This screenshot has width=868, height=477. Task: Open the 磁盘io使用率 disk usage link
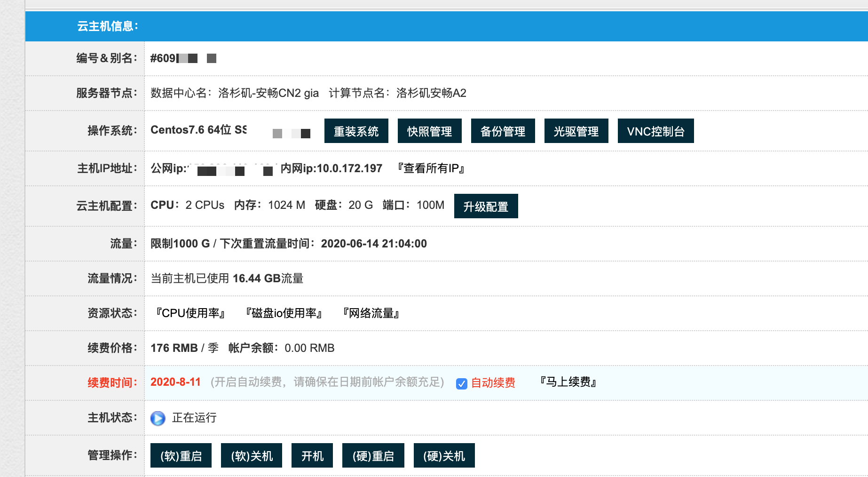[284, 313]
